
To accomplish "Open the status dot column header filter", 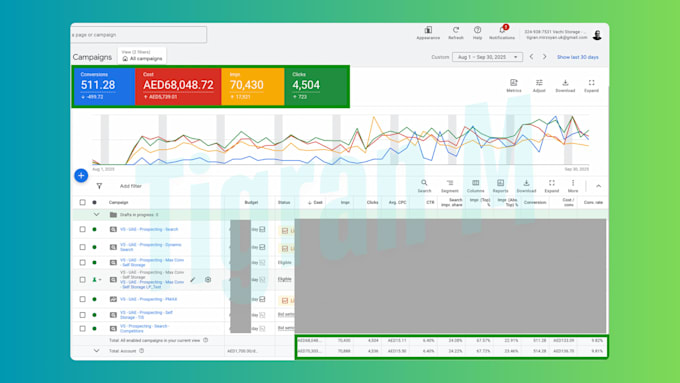I will tap(95, 203).
